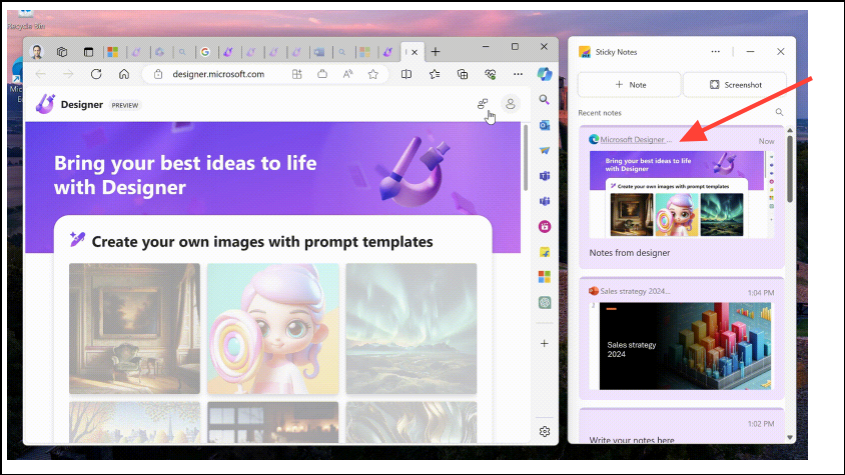Open the aurora landscape template

(411, 328)
